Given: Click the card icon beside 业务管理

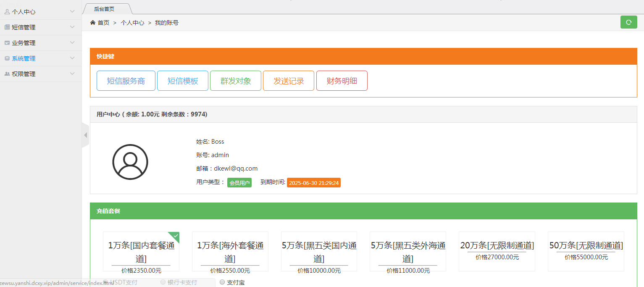Looking at the screenshot, I should [7, 43].
